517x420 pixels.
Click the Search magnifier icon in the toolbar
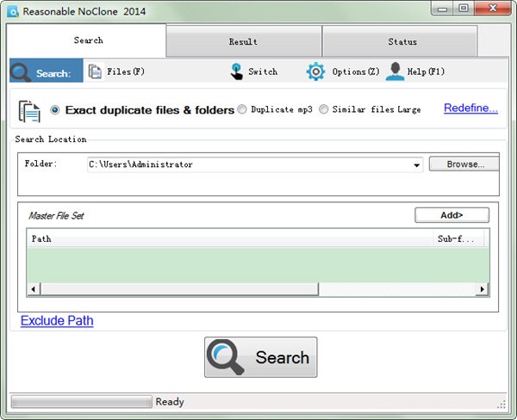pos(21,71)
